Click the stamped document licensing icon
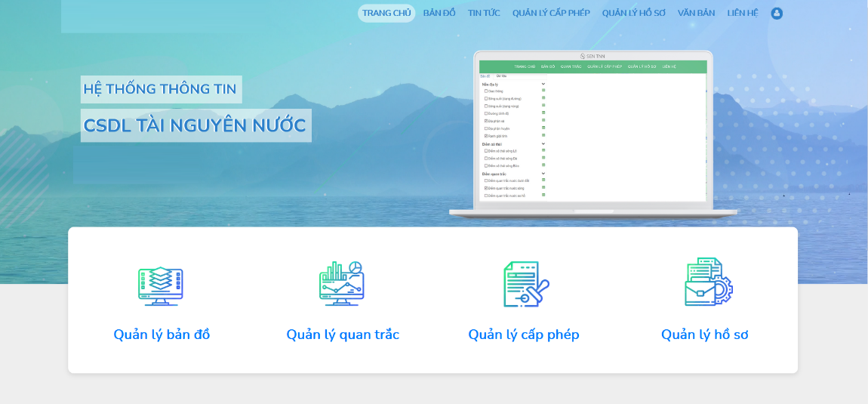 coord(525,284)
